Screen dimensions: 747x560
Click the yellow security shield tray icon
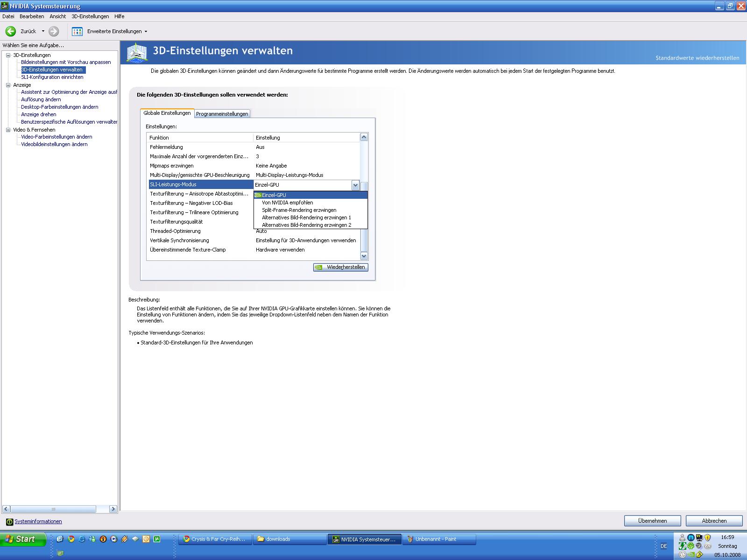tap(708, 538)
